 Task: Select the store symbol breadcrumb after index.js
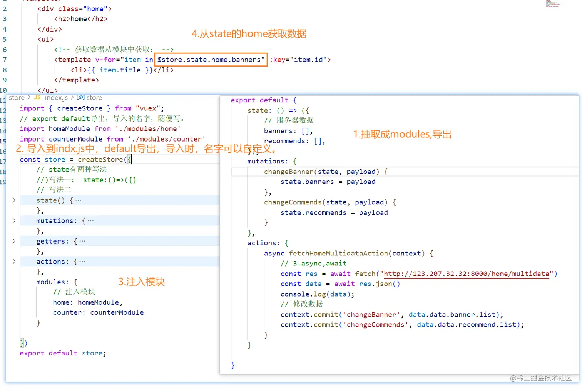[94, 98]
